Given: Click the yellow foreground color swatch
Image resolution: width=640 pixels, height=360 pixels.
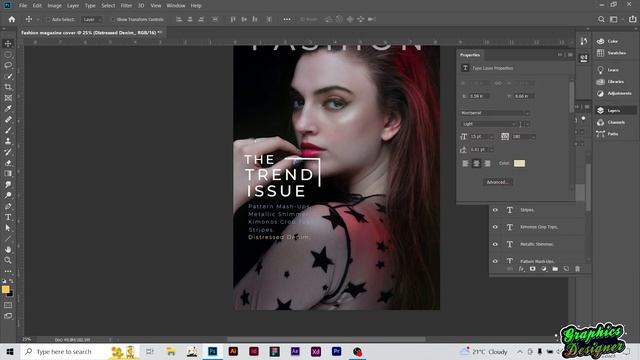Looking at the screenshot, I should tap(5, 289).
